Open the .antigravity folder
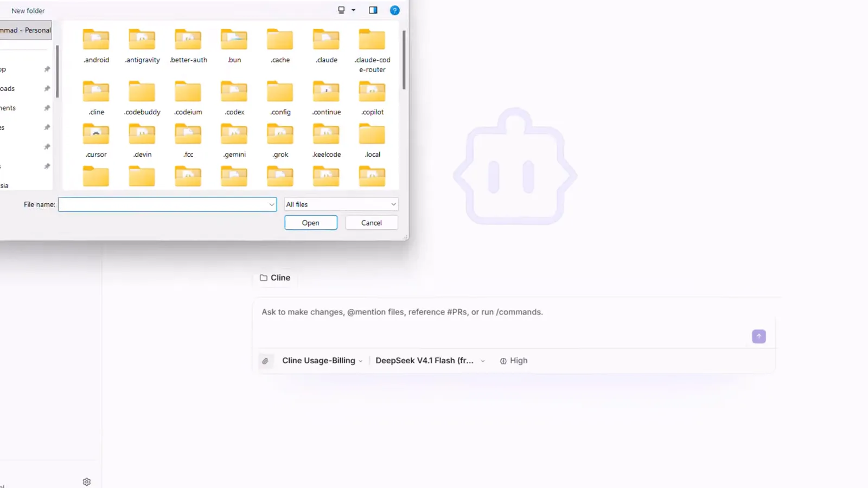 click(x=142, y=47)
